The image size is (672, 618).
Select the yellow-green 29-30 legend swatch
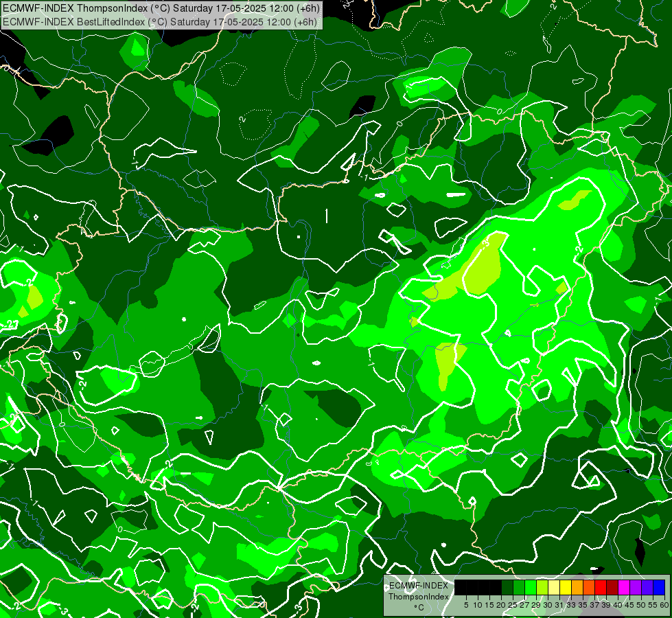[x=542, y=587]
